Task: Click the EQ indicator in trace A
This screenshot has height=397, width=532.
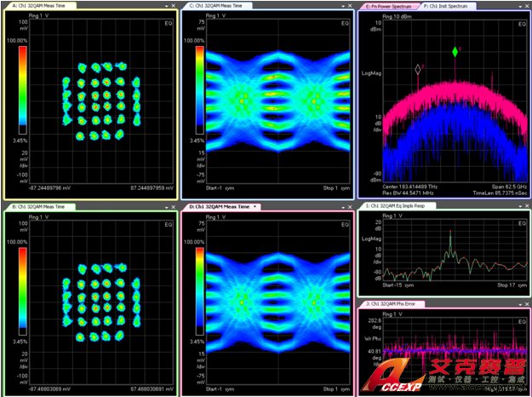Action: pos(167,24)
